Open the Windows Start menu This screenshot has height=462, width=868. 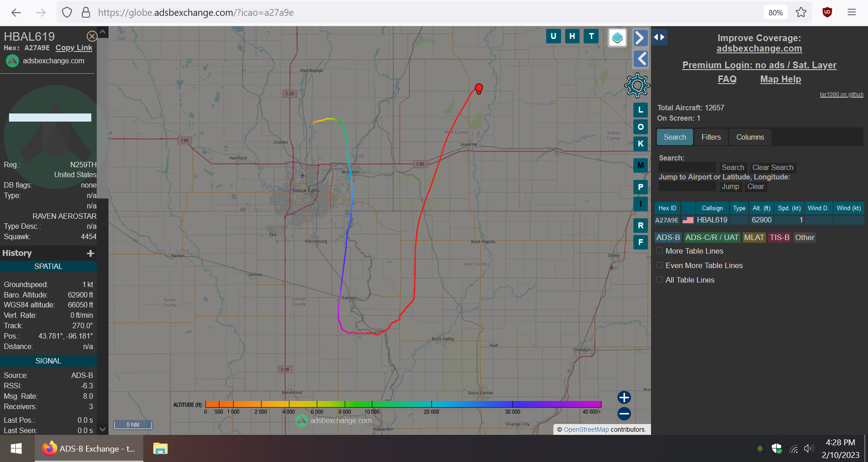point(16,448)
